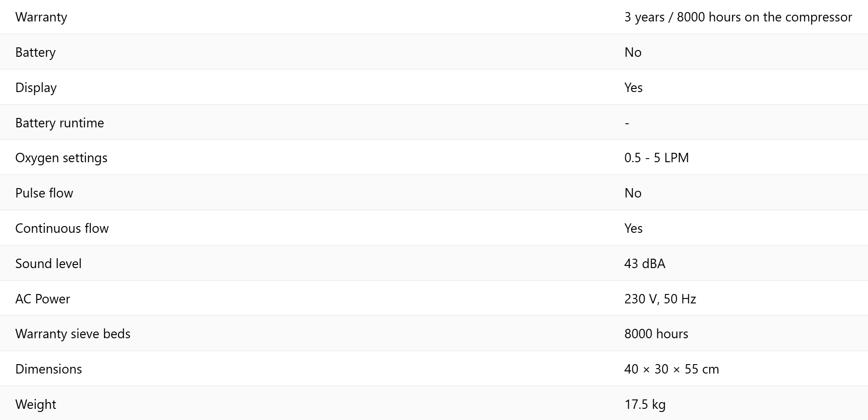Image resolution: width=868 pixels, height=420 pixels.
Task: Click the Sound level label
Action: click(x=48, y=264)
